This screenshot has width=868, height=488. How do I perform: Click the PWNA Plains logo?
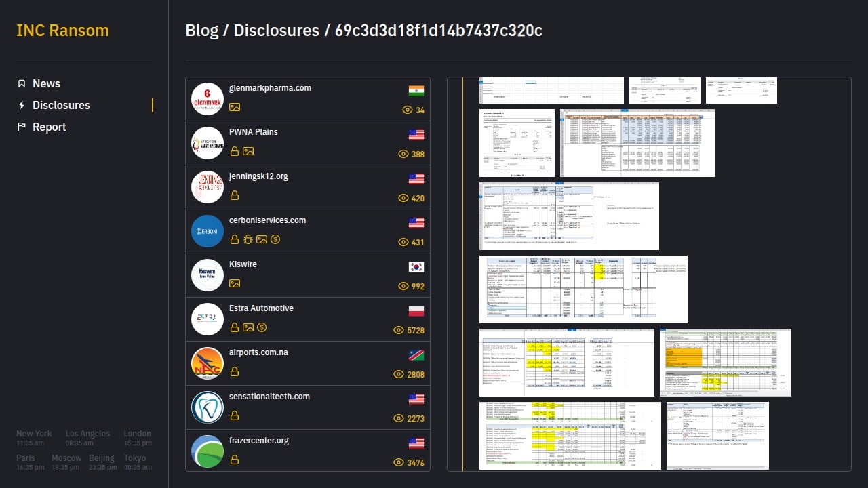[x=208, y=143]
